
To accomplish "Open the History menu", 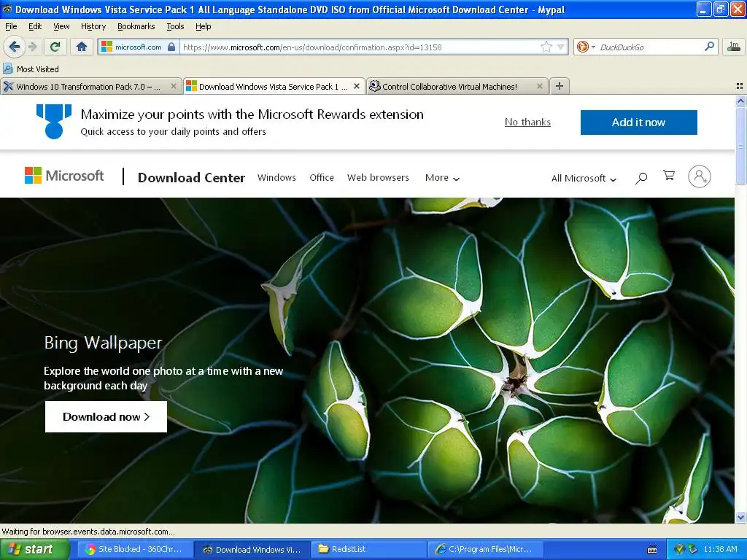I will (93, 26).
